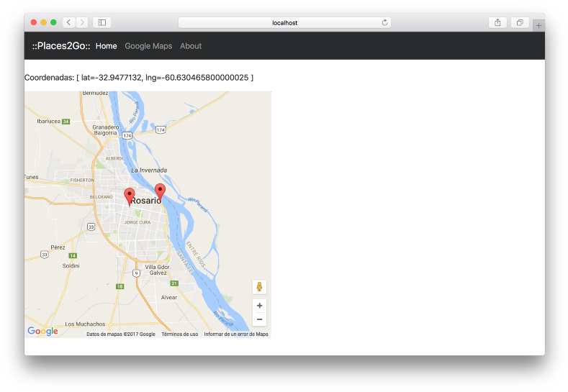Screen dimensions: 568x392
Task: Click Datos de mapas ©2017 Google text
Action: [x=121, y=334]
